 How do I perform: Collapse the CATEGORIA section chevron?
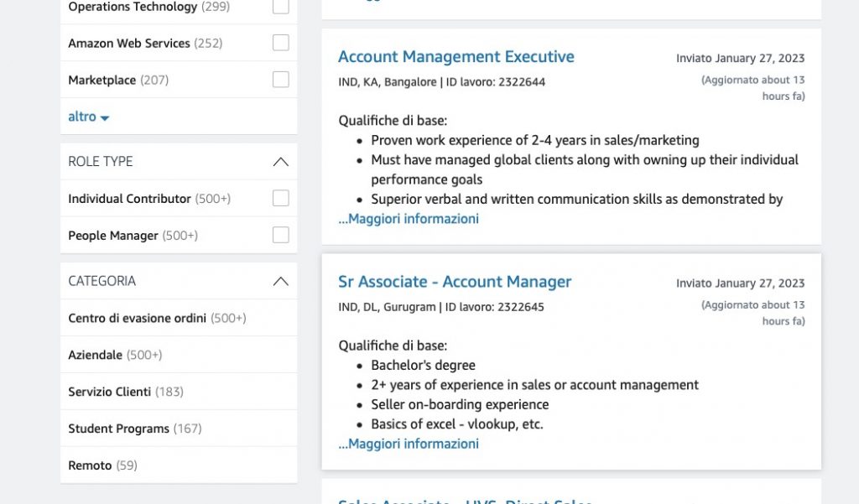tap(281, 281)
